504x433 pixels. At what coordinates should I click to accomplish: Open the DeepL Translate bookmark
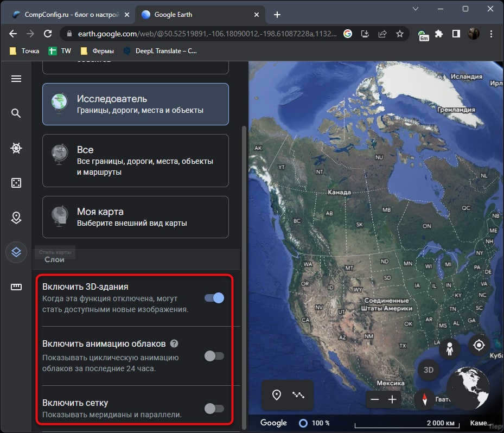click(x=160, y=51)
